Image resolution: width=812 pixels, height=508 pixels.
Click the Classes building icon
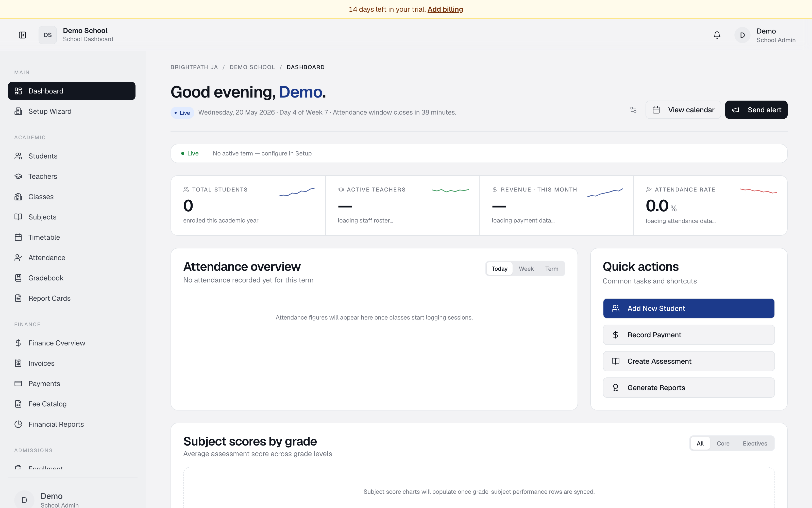click(x=18, y=197)
